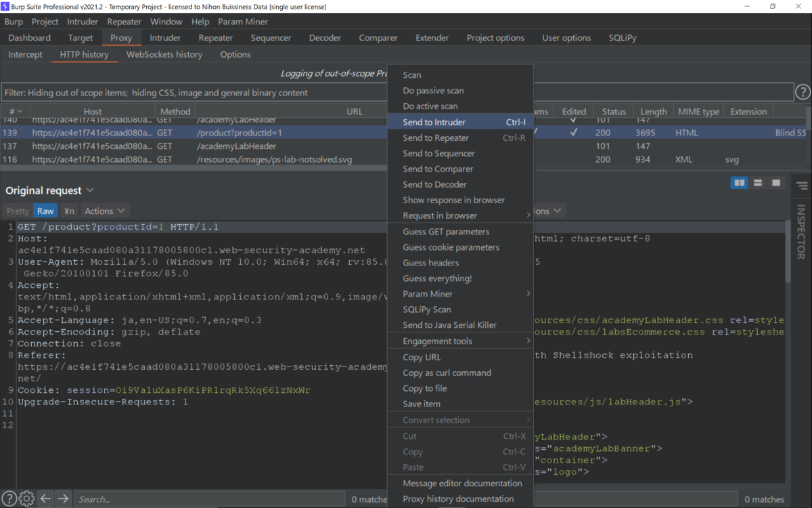Select Show response in browser
The height and width of the screenshot is (508, 812).
coord(460,200)
